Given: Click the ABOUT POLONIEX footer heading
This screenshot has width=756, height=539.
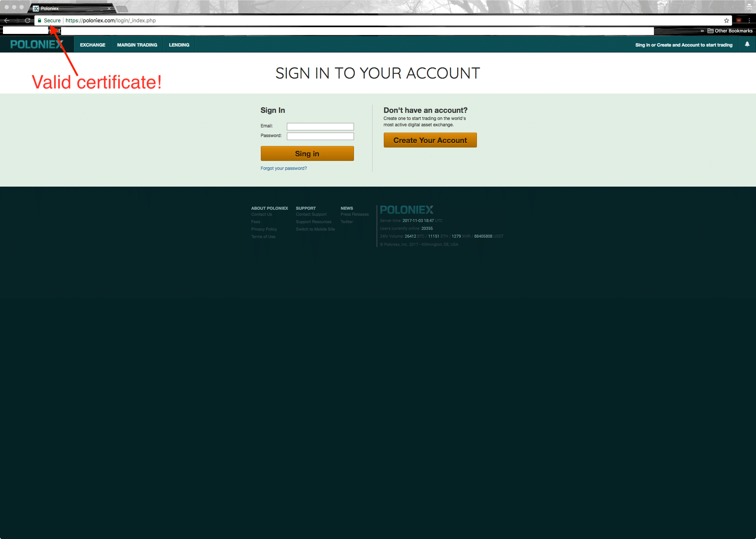Looking at the screenshot, I should (x=269, y=208).
